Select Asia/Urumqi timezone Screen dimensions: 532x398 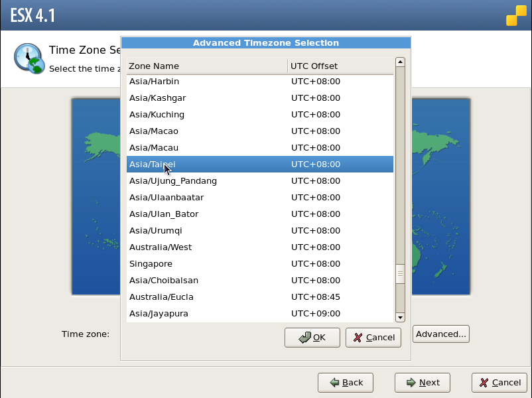point(260,231)
